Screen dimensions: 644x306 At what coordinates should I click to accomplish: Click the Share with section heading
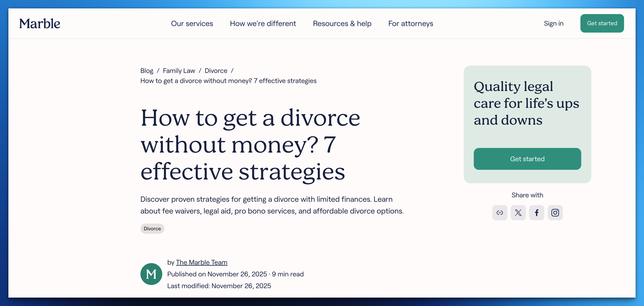click(527, 195)
